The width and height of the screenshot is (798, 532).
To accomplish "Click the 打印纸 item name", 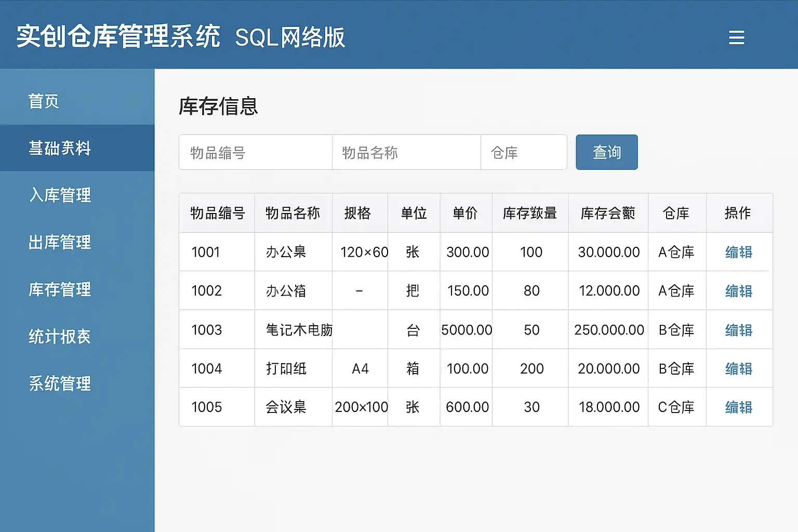I will [x=286, y=368].
